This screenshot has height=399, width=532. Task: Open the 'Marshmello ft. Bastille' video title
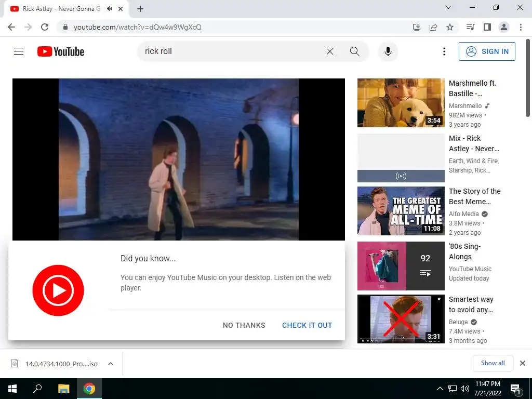472,88
